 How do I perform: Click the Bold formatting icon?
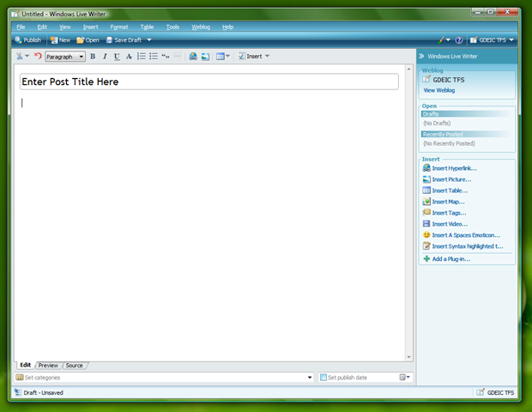point(93,57)
